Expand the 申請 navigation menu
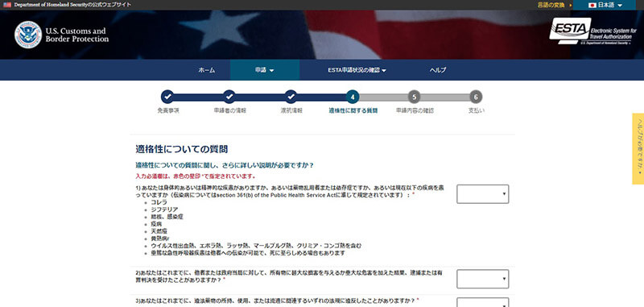This screenshot has width=644, height=307. click(265, 70)
